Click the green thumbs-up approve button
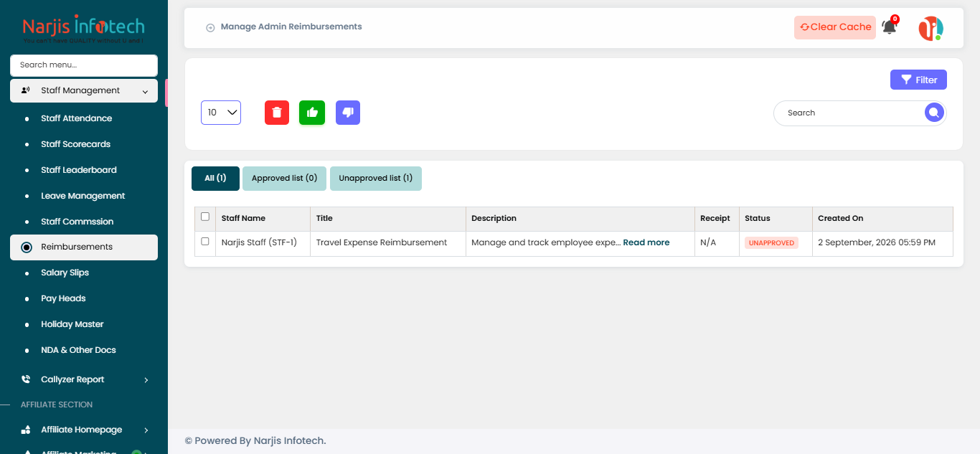Image resolution: width=980 pixels, height=454 pixels. point(312,113)
